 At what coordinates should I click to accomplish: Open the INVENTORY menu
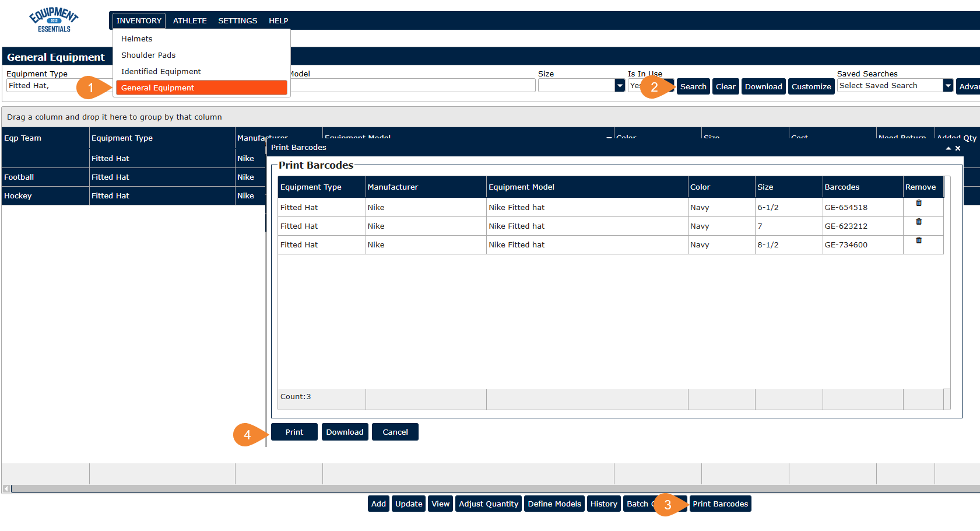[139, 20]
